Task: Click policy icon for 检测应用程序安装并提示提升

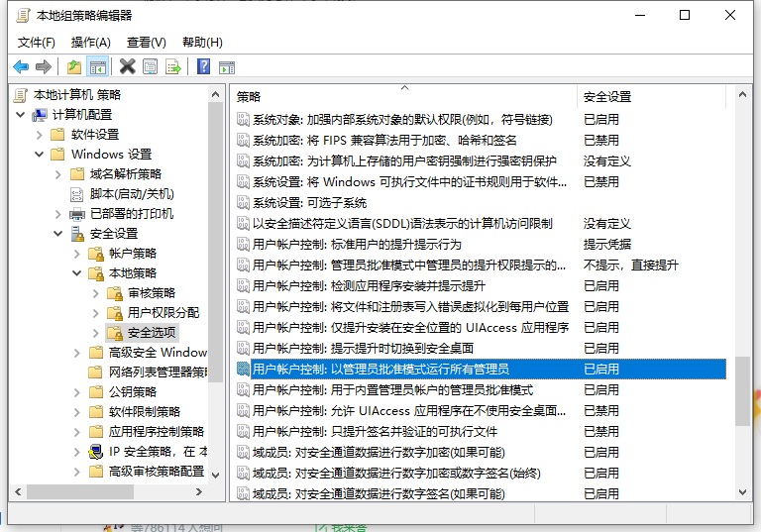Action: click(243, 286)
